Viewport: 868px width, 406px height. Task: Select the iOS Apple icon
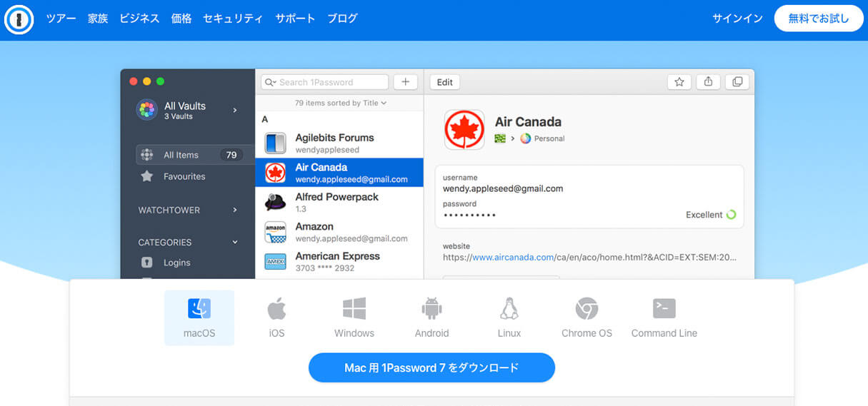pos(276,309)
